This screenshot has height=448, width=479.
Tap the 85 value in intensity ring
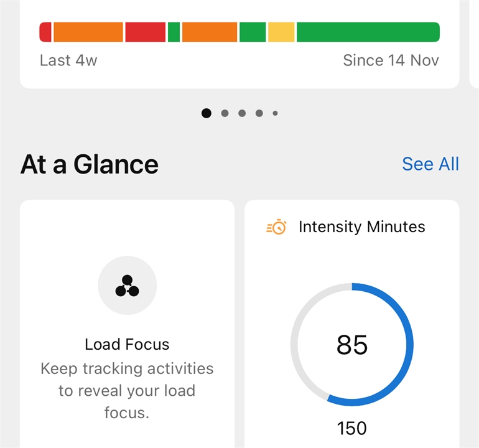tap(352, 345)
